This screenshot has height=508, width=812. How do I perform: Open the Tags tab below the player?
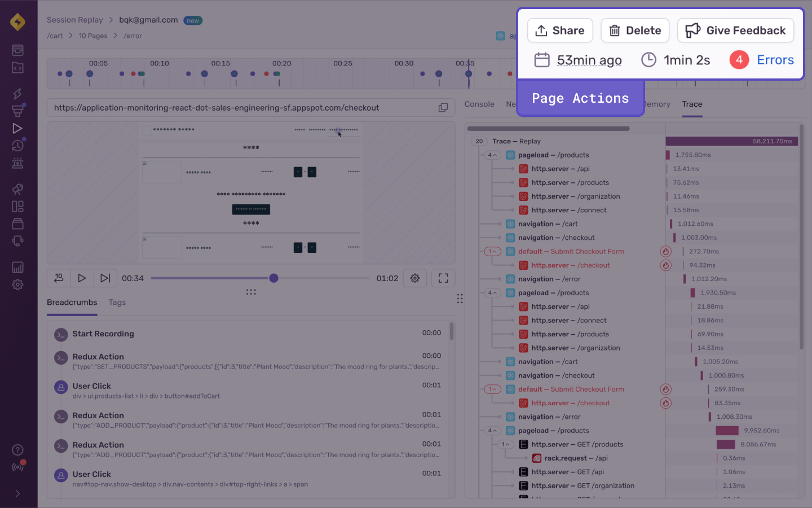(117, 303)
